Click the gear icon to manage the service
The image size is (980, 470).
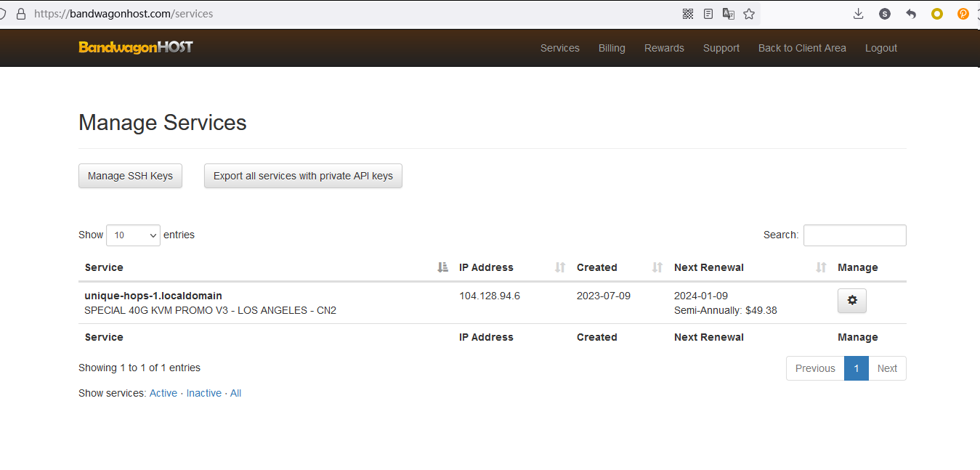pos(851,301)
